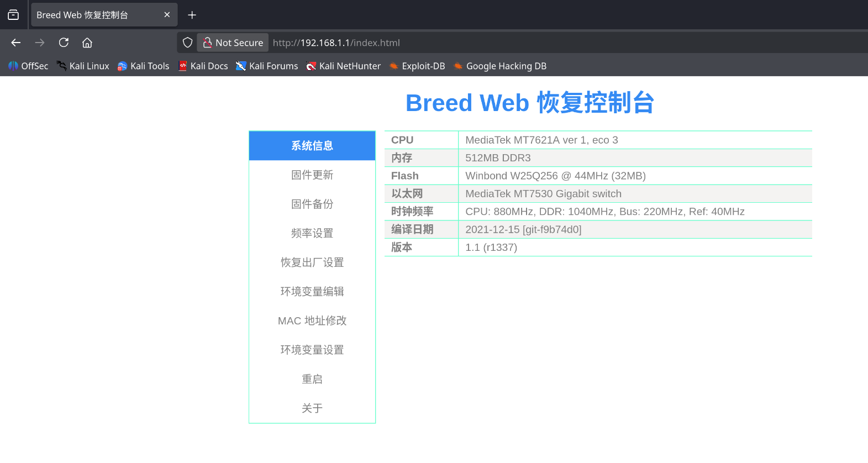
Task: Click the forward navigation arrow
Action: tap(40, 43)
